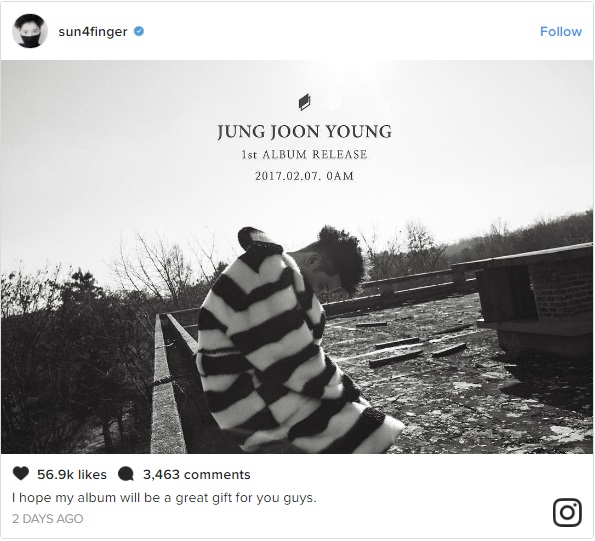Click the JUNG JOON YOUNG title text

pyautogui.click(x=304, y=132)
